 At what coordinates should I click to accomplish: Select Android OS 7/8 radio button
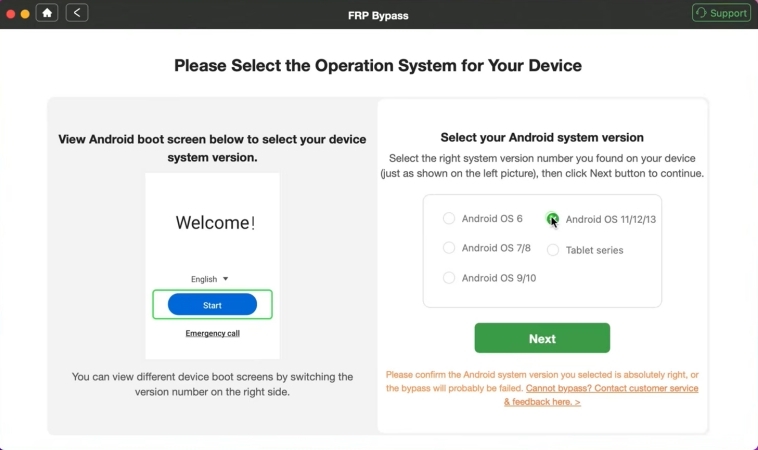coord(449,248)
